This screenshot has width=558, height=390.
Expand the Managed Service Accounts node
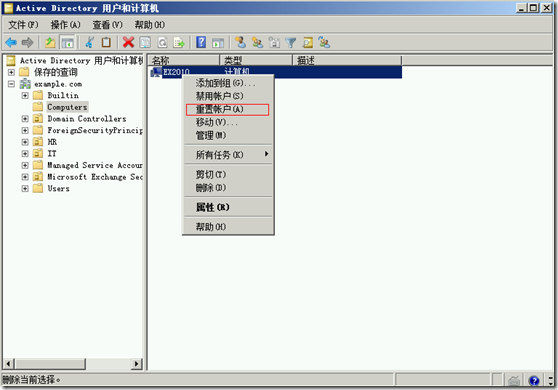[x=25, y=165]
